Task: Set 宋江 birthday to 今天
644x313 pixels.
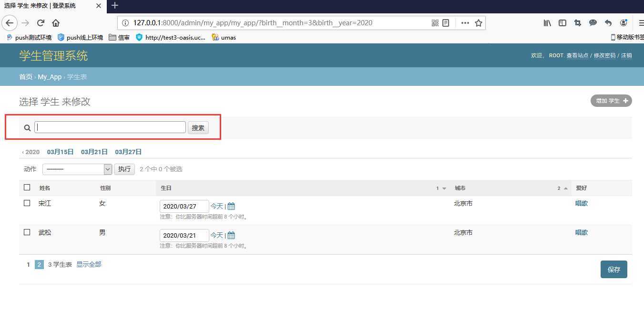Action: point(217,206)
